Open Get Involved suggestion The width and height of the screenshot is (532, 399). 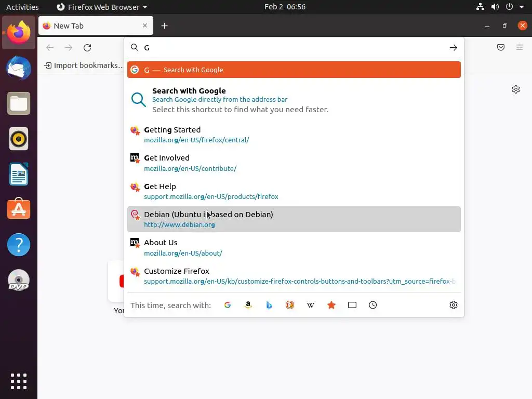294,163
